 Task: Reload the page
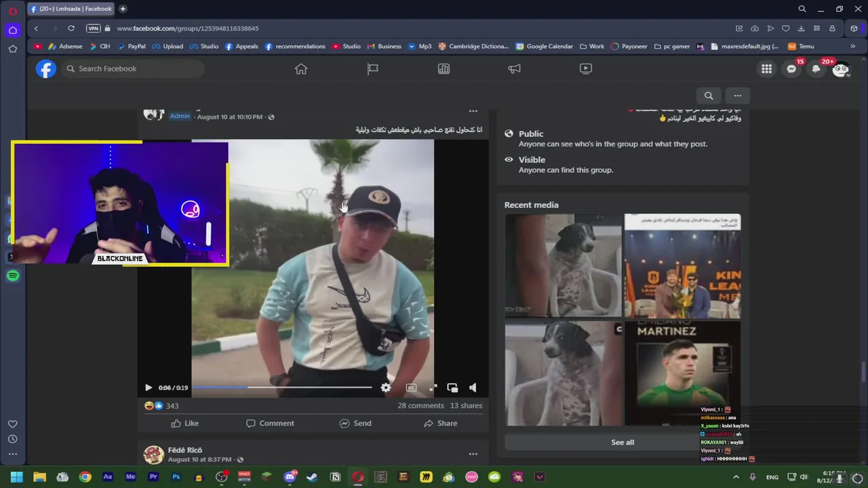pyautogui.click(x=71, y=28)
